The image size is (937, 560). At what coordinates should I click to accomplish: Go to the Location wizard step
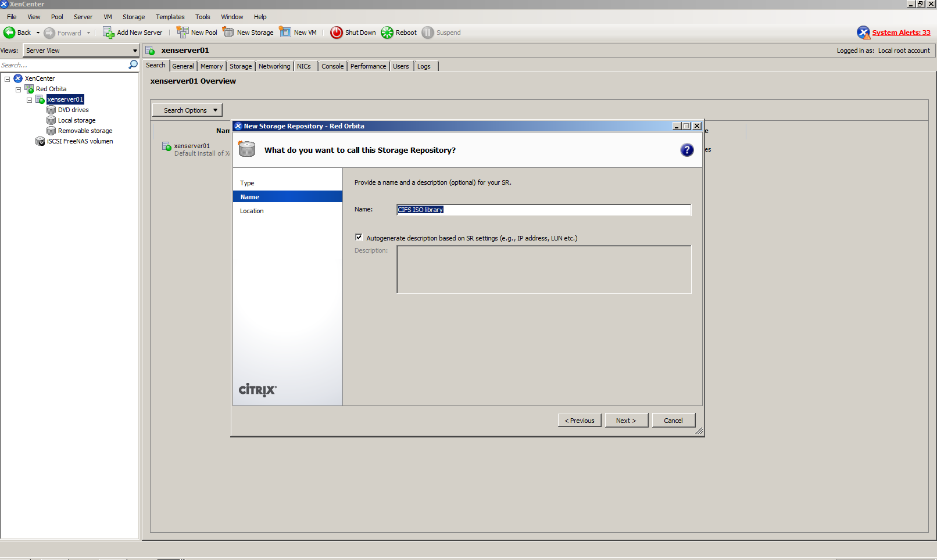pyautogui.click(x=252, y=211)
